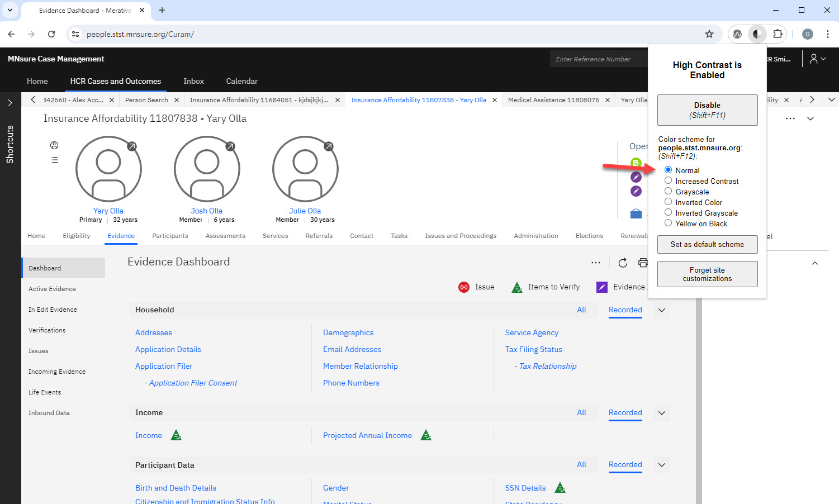Viewport: 839px width, 504px height.
Task: Switch to list view icon beside photos
Action: pos(54,160)
